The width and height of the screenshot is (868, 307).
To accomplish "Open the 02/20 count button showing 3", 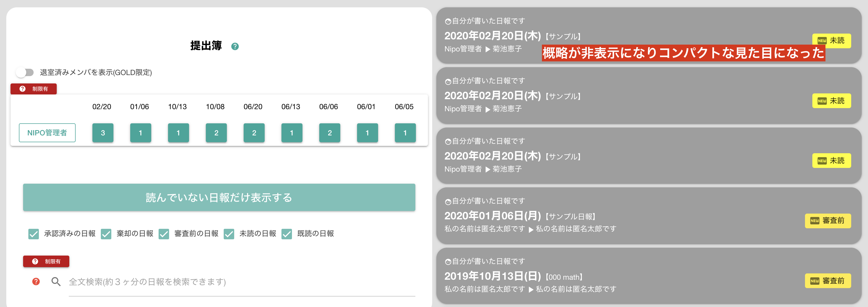I will 103,133.
